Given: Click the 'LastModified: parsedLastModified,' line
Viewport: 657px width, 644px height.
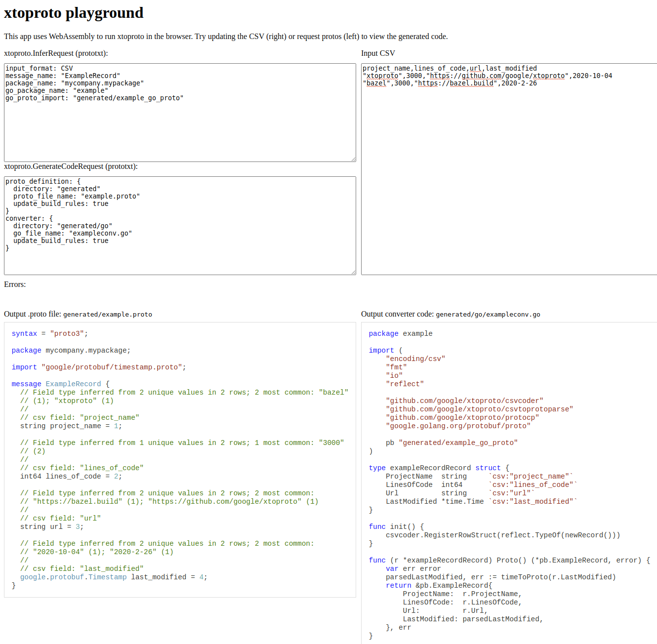Looking at the screenshot, I should pyautogui.click(x=473, y=619).
